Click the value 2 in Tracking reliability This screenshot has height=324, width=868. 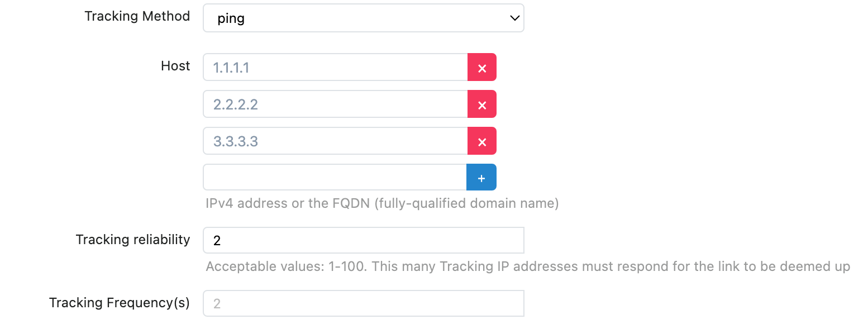pyautogui.click(x=217, y=241)
